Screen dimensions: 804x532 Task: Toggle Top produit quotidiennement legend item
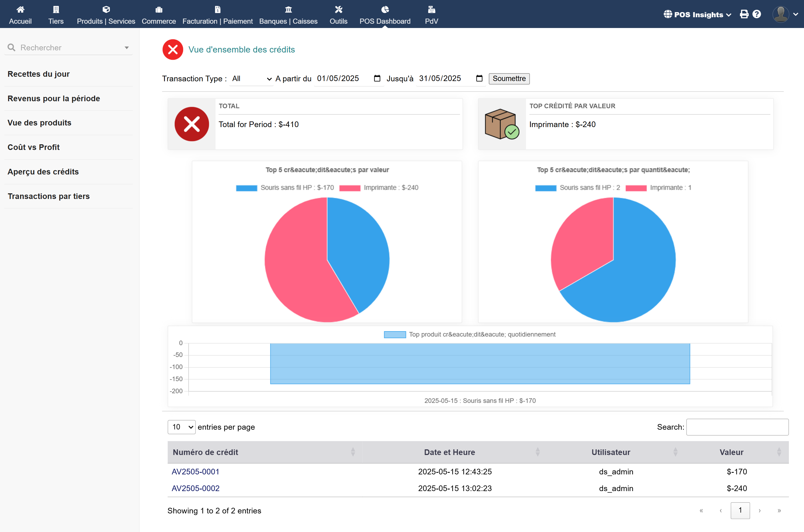[x=470, y=335]
